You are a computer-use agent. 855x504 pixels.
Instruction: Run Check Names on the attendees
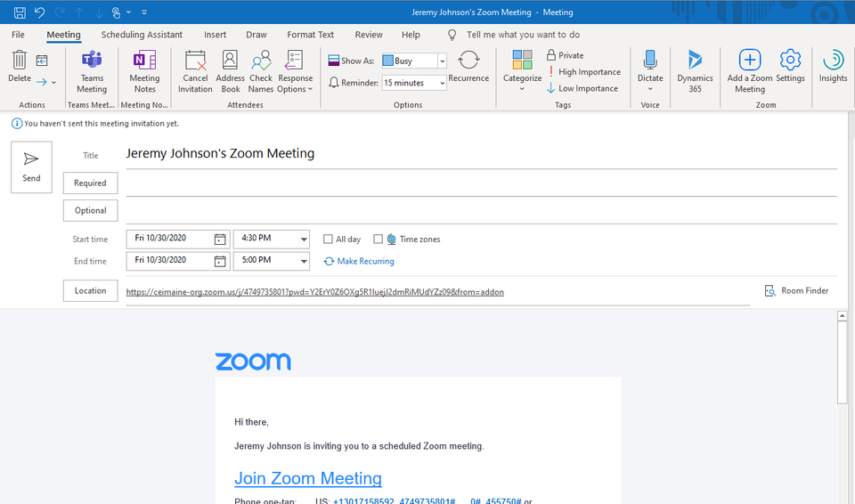pyautogui.click(x=261, y=71)
